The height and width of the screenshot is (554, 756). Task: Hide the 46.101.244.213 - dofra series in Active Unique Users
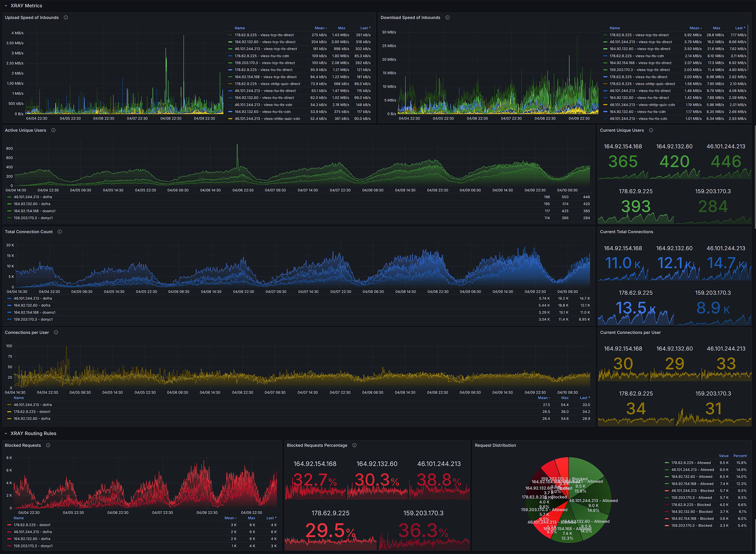(x=33, y=197)
